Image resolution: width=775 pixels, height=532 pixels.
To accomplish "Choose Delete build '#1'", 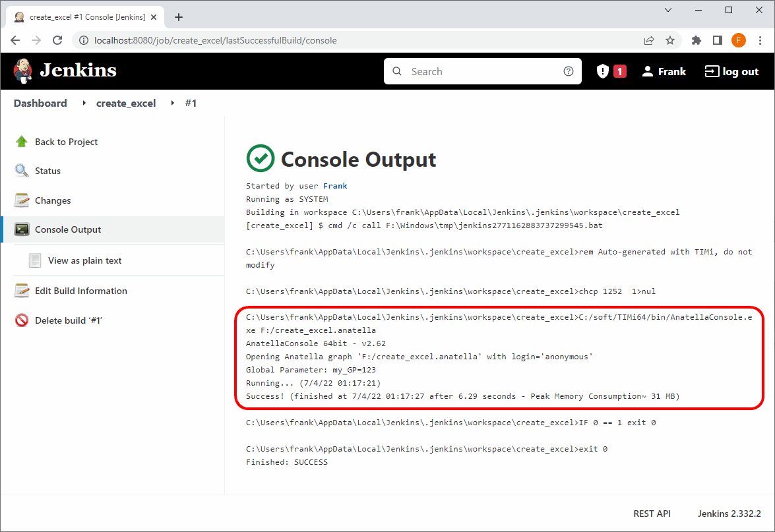I will [x=68, y=320].
